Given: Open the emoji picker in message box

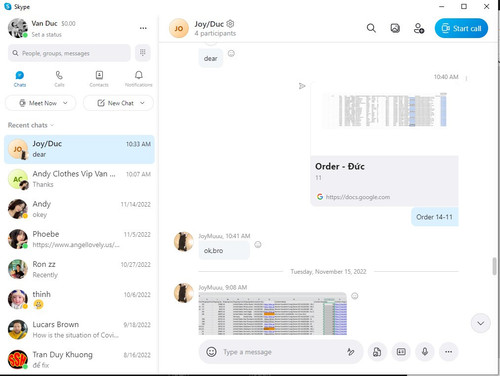Looking at the screenshot, I should pos(211,352).
